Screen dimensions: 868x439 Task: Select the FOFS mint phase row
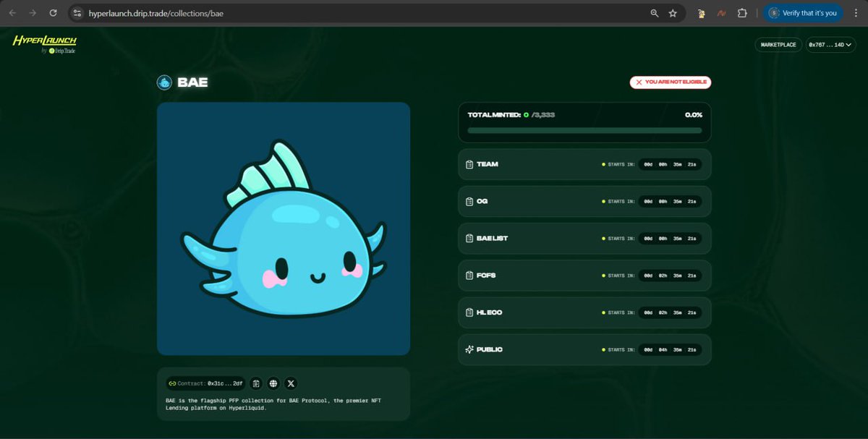pyautogui.click(x=584, y=276)
